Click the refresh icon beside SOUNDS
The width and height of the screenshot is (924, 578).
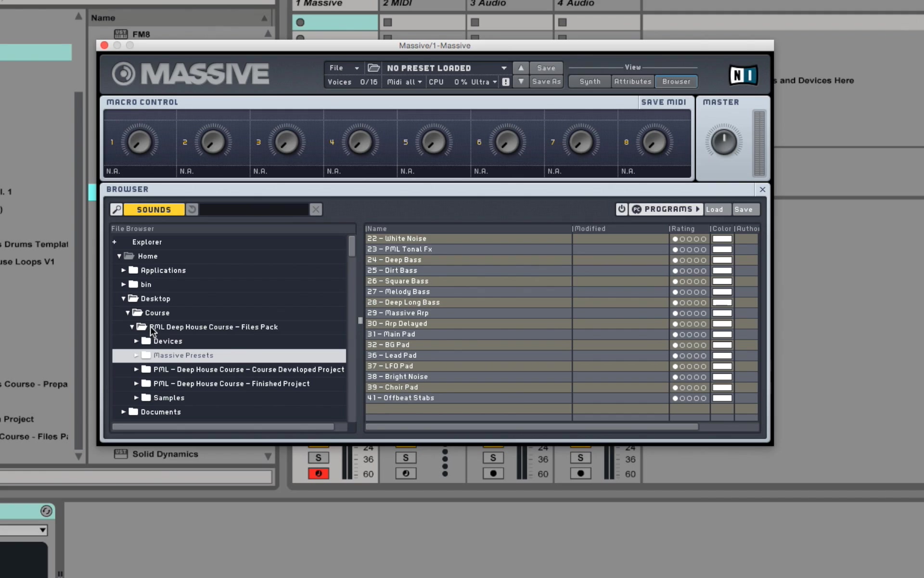(192, 210)
